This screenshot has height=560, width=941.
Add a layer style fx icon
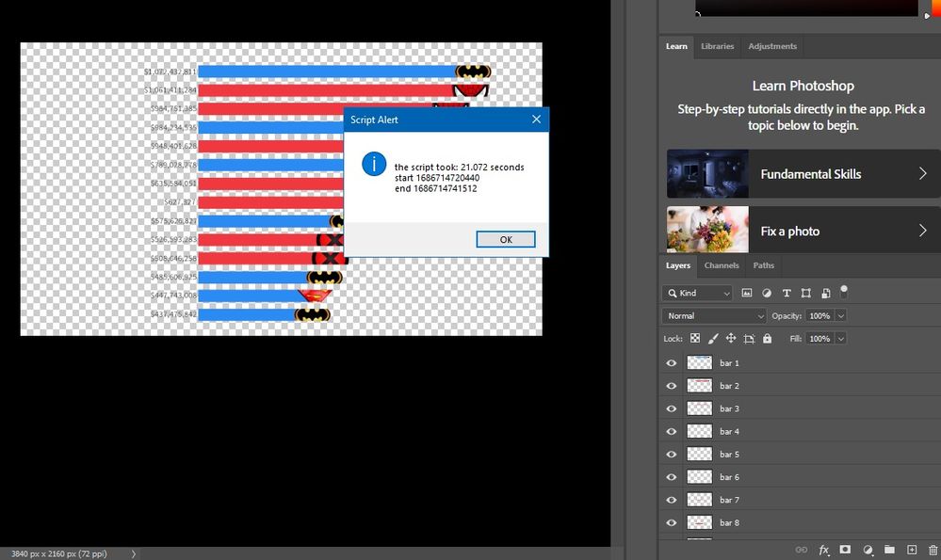tap(824, 550)
